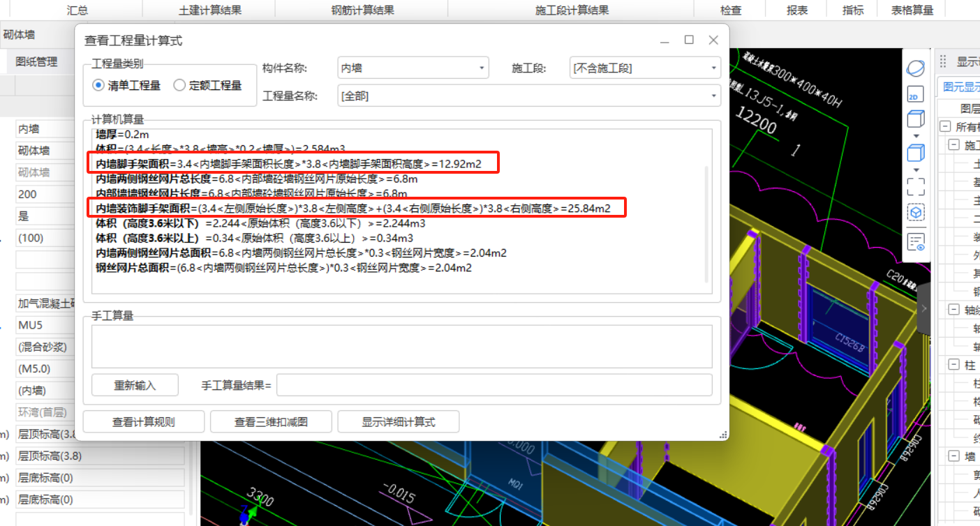Open the arrow under the blue cube
980x526 pixels.
point(916,170)
